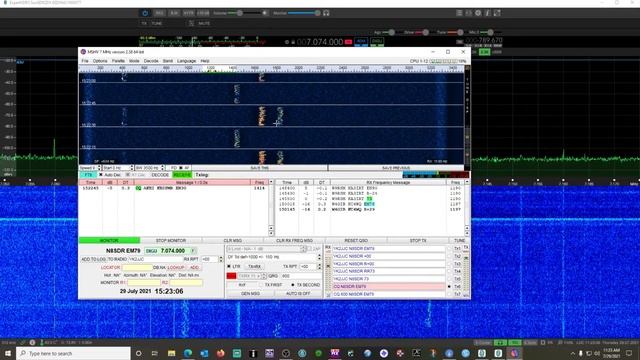Click the yellow LOCATOR input field
The width and height of the screenshot is (640, 360).
point(137,268)
